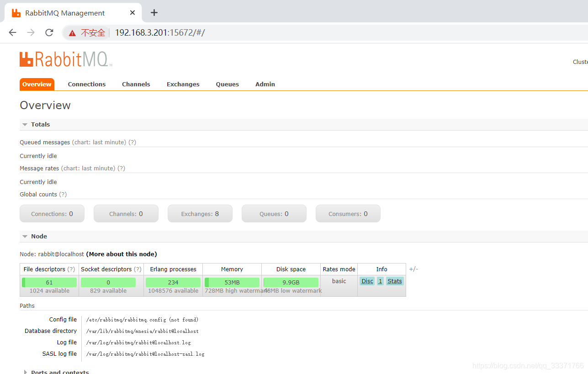Click the 53MB Memory usage bar

pos(232,282)
